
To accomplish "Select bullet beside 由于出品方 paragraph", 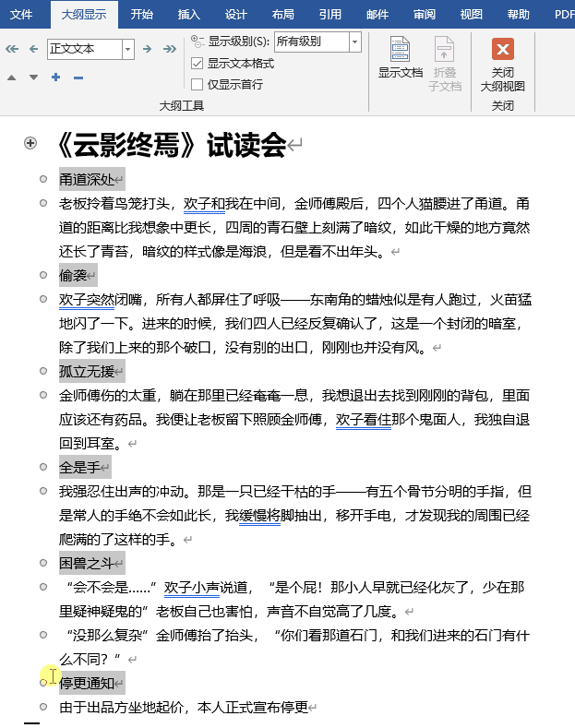I will [x=43, y=707].
